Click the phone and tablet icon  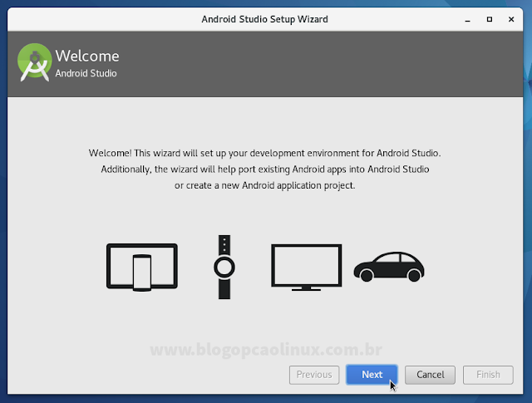[142, 268]
